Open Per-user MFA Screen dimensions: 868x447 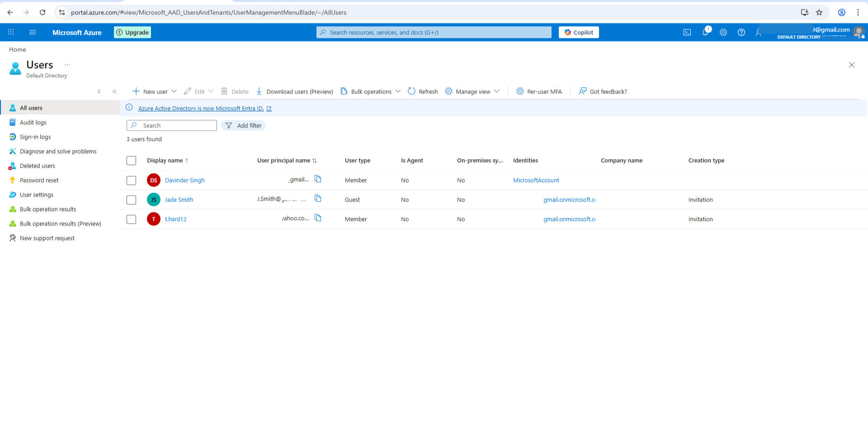pos(539,91)
